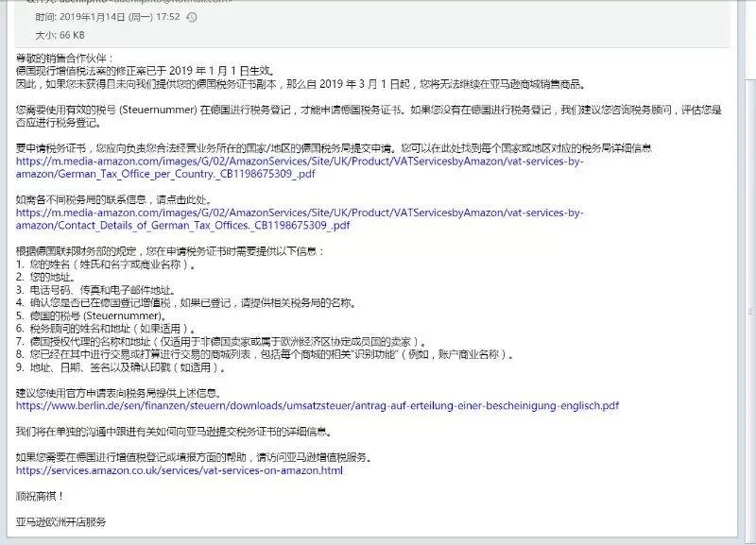Click list item 5 '德国的税号 (Steuernummer)'
The width and height of the screenshot is (756, 545).
(91, 316)
